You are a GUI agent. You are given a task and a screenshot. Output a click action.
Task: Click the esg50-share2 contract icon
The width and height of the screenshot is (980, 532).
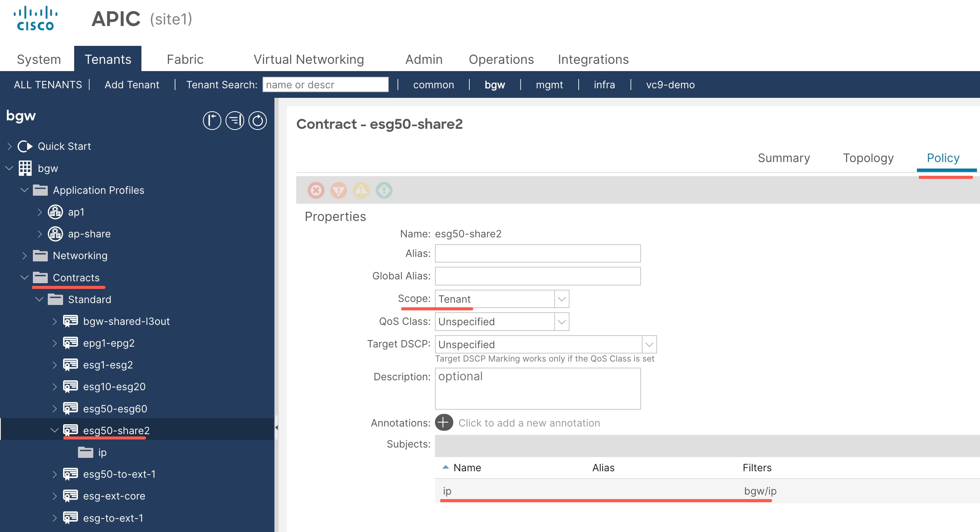tap(70, 430)
